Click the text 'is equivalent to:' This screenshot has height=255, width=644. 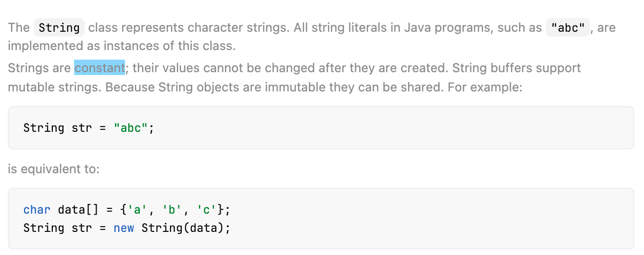click(x=54, y=169)
